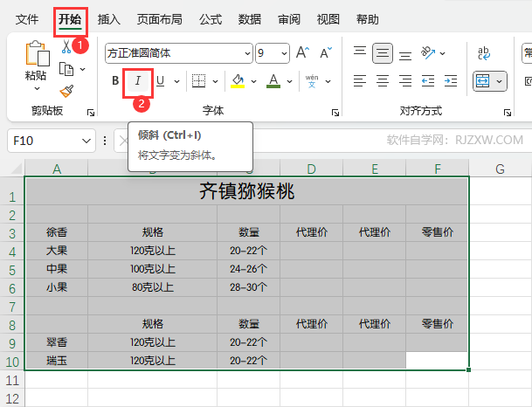Image resolution: width=532 pixels, height=407 pixels.
Task: Toggle Underline formatting
Action: tap(161, 80)
